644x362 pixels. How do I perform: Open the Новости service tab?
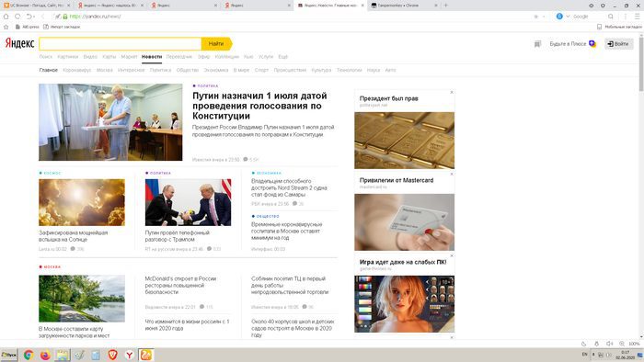click(x=152, y=57)
